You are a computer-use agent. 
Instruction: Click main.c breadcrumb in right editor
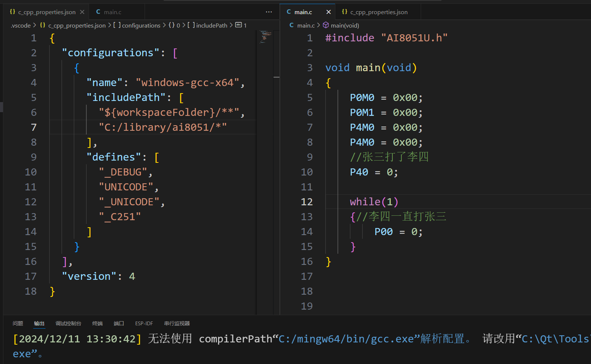[306, 25]
